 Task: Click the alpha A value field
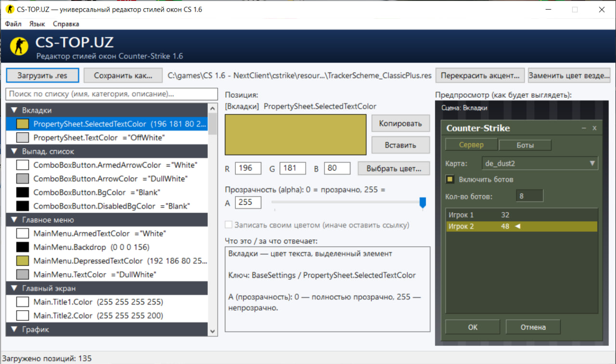click(x=248, y=202)
